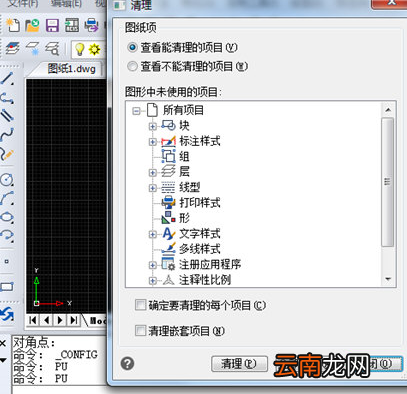Viewport: 407px width, 394px height.
Task: Open the layer manager icon
Action: pos(12,48)
